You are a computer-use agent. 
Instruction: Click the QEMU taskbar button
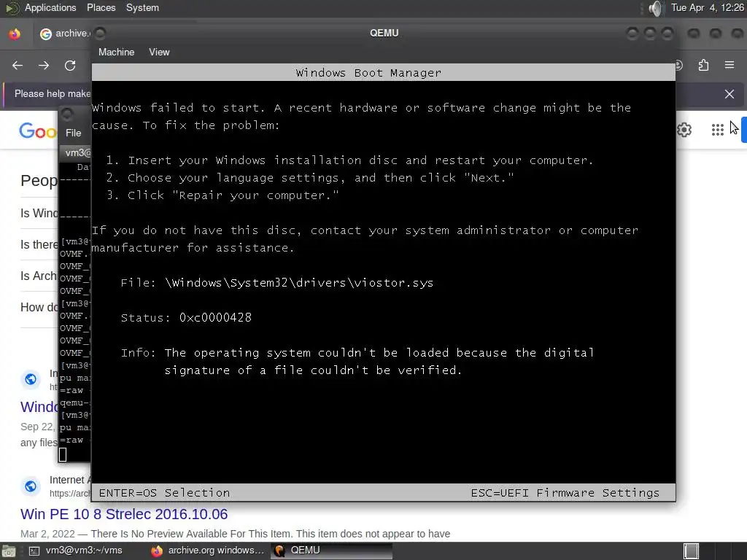pyautogui.click(x=332, y=551)
